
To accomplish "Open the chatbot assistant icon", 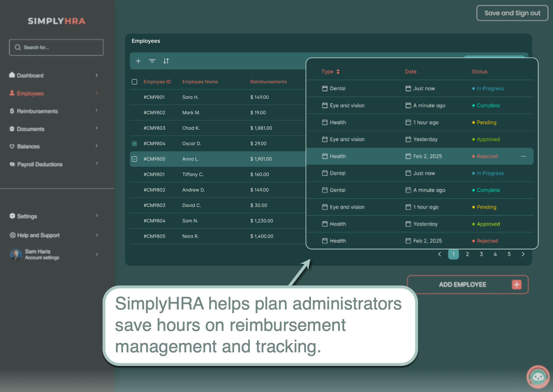I will [x=538, y=376].
